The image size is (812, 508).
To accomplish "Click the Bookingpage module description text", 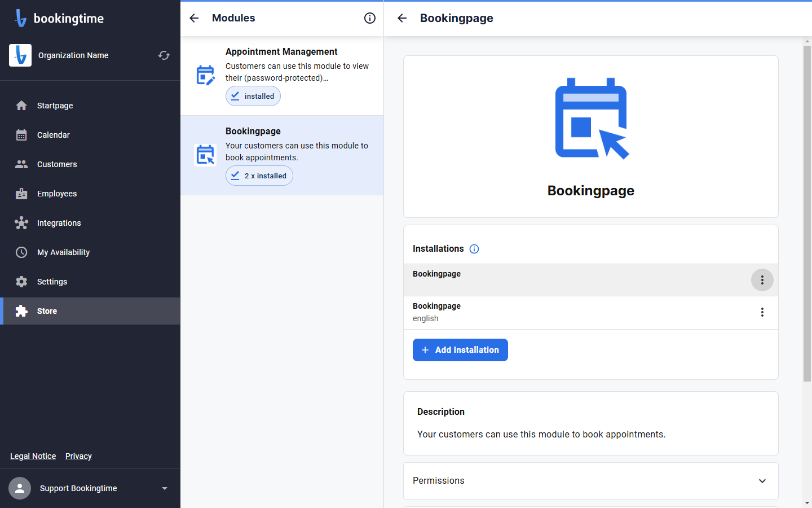I will [x=297, y=151].
